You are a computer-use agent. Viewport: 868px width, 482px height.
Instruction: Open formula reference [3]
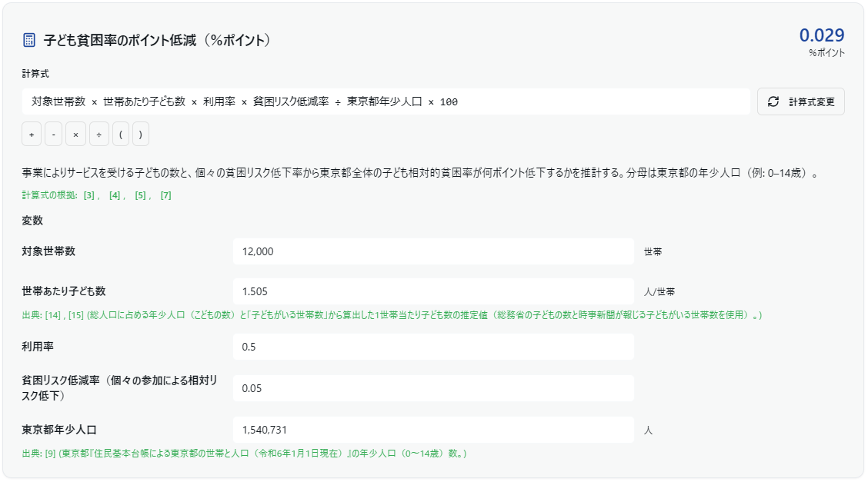(x=90, y=195)
